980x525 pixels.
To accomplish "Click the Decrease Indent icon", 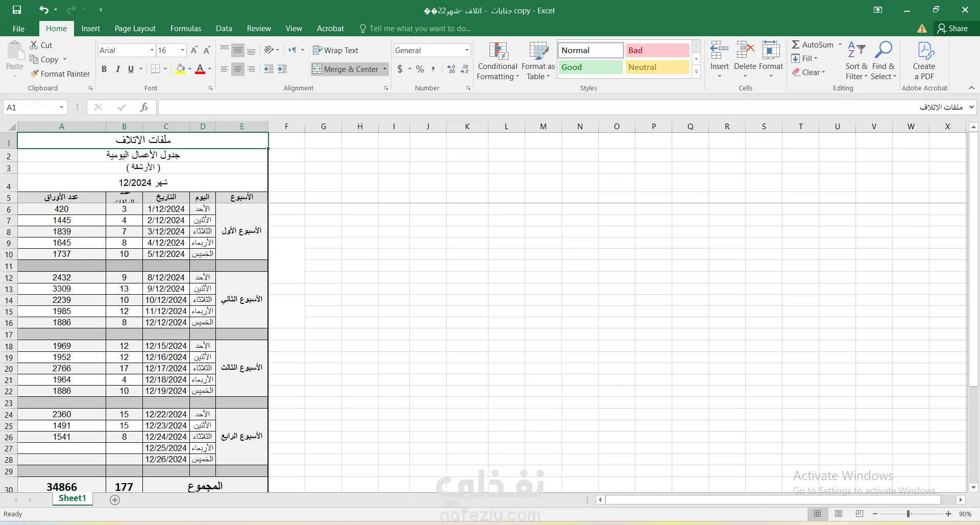I will click(269, 69).
